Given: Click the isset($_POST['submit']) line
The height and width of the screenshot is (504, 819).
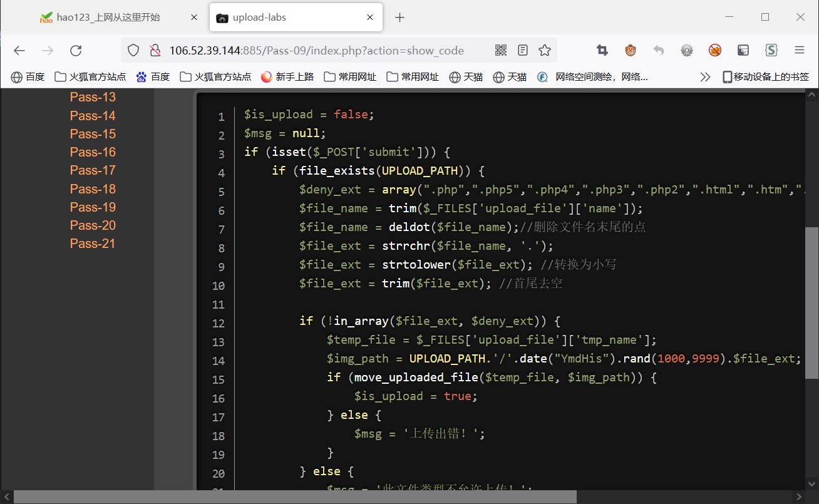Looking at the screenshot, I should tap(348, 152).
